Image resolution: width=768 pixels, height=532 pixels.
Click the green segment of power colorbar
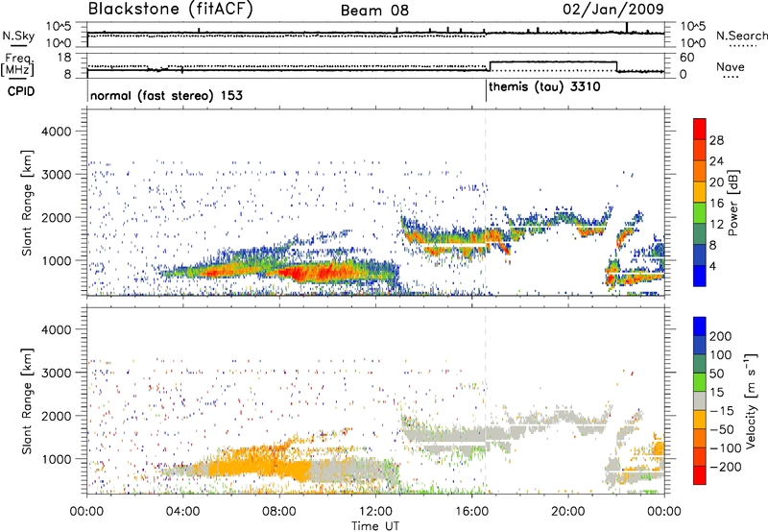pyautogui.click(x=700, y=212)
